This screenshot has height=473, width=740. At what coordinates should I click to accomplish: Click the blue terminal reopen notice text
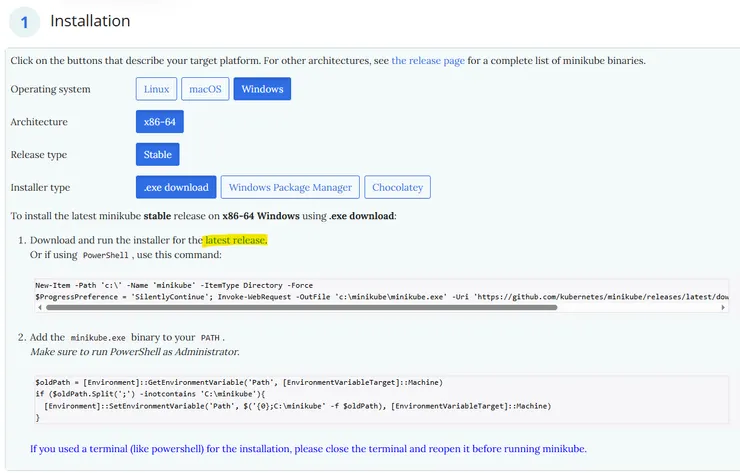[308, 449]
